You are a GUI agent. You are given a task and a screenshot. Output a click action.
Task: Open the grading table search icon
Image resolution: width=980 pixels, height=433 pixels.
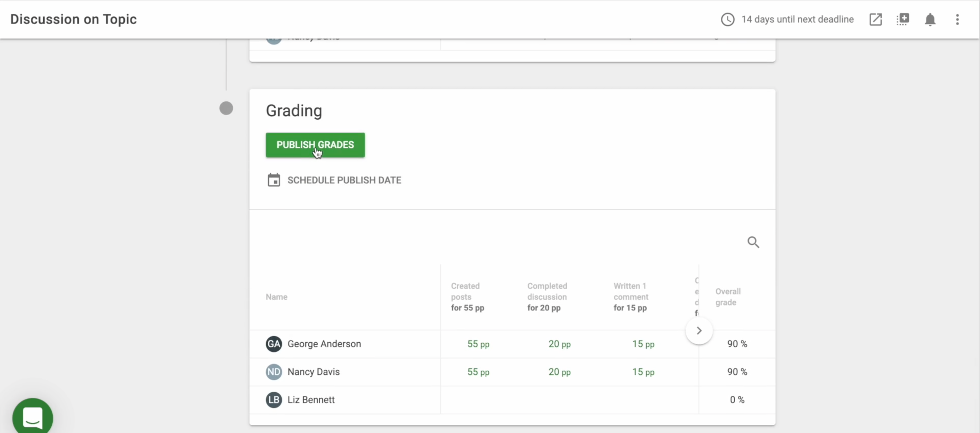point(753,242)
